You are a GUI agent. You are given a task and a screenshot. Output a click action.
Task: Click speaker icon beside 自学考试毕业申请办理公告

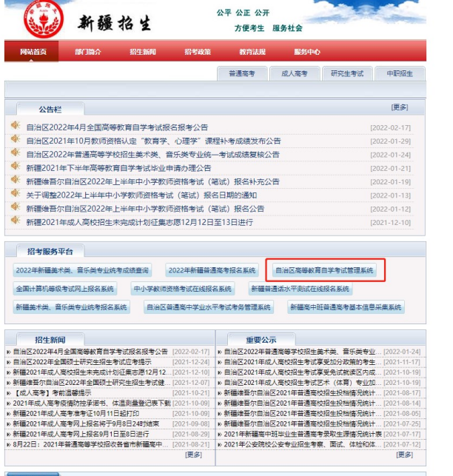pos(15,168)
